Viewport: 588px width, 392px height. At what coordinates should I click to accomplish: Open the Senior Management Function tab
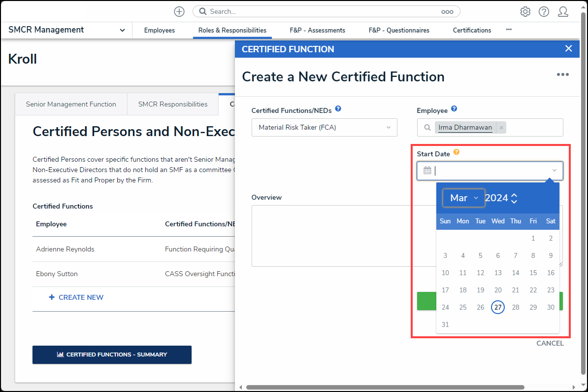pyautogui.click(x=71, y=104)
